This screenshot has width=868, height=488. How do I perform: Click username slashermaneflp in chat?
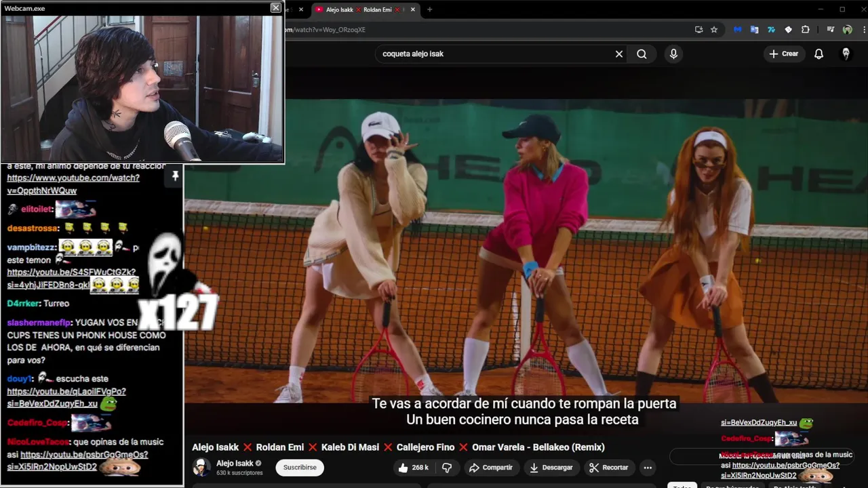coord(39,323)
